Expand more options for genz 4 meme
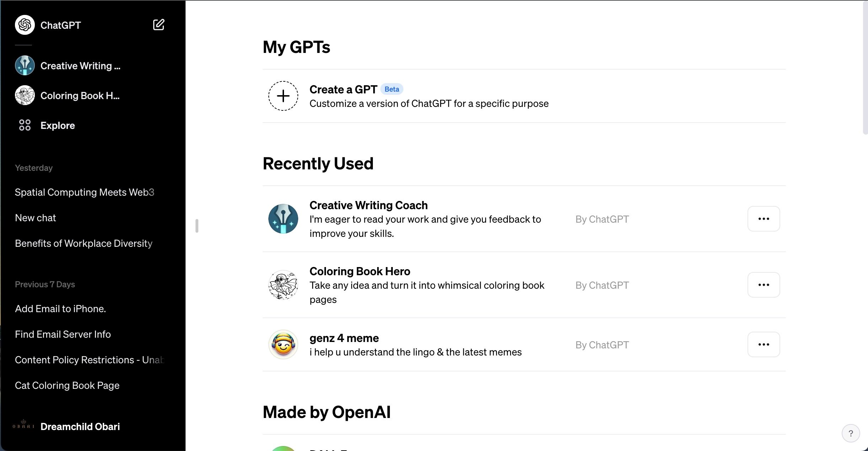Viewport: 868px width, 451px height. (763, 344)
